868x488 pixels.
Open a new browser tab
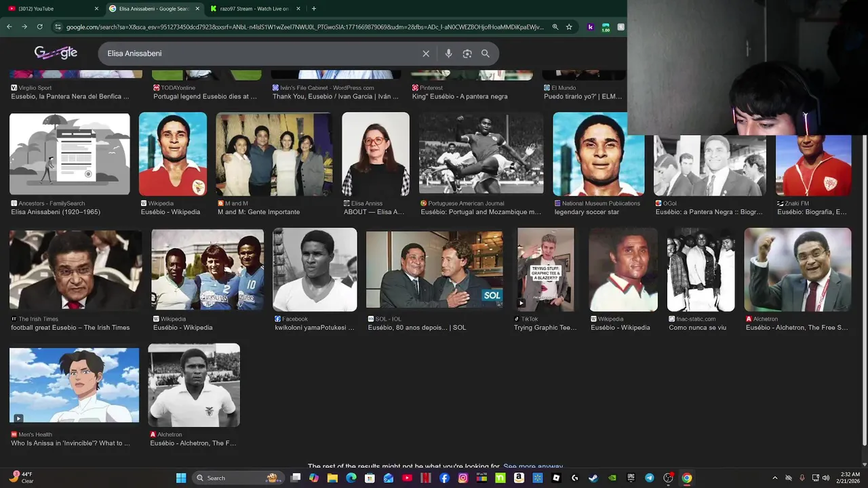(x=313, y=9)
